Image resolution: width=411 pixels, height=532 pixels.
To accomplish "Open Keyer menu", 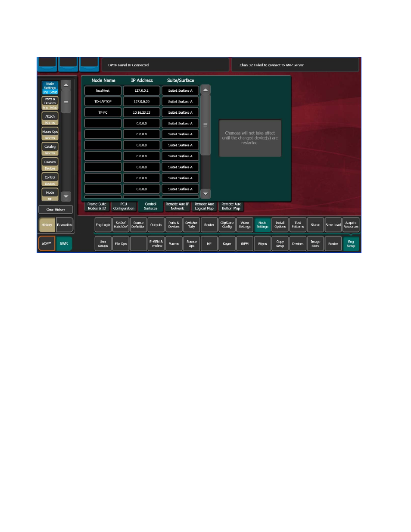I will click(227, 243).
